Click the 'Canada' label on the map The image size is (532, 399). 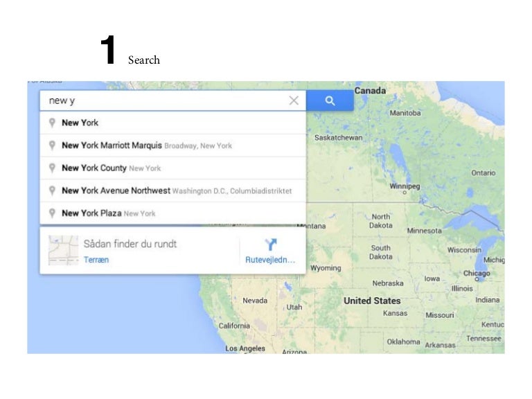pyautogui.click(x=370, y=91)
